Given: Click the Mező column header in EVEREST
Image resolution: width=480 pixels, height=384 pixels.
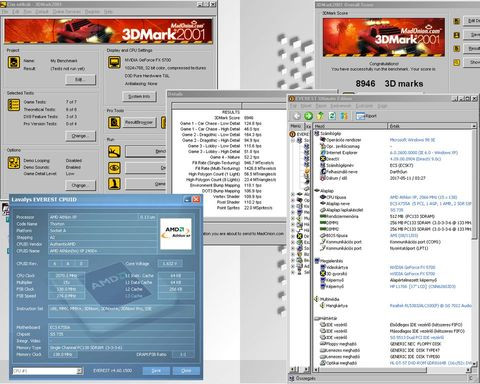Looking at the screenshot, I should point(350,126).
